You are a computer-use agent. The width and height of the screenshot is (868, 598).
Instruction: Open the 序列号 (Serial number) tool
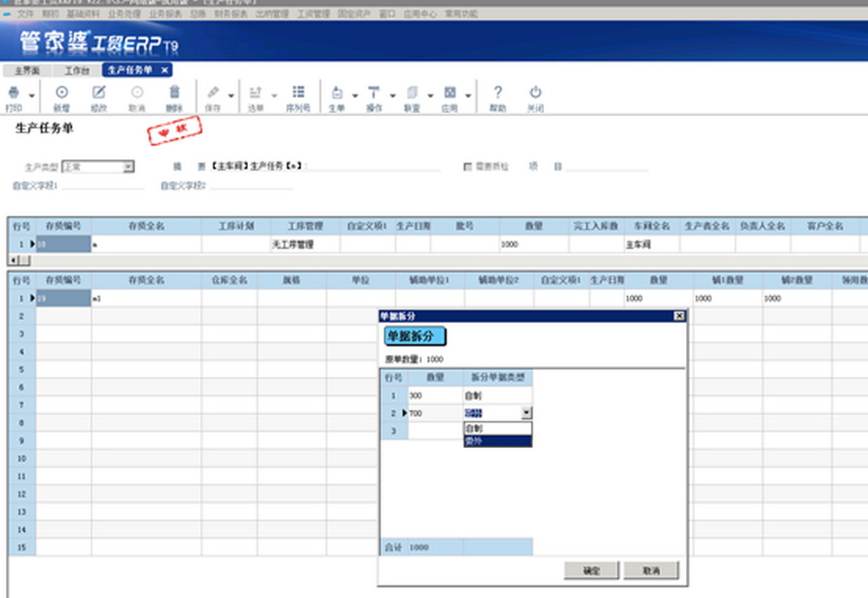[298, 93]
